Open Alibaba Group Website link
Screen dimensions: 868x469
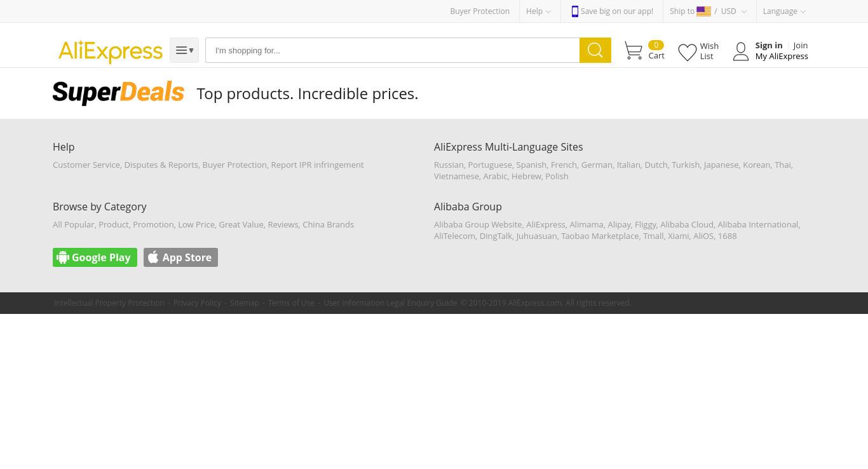click(478, 224)
